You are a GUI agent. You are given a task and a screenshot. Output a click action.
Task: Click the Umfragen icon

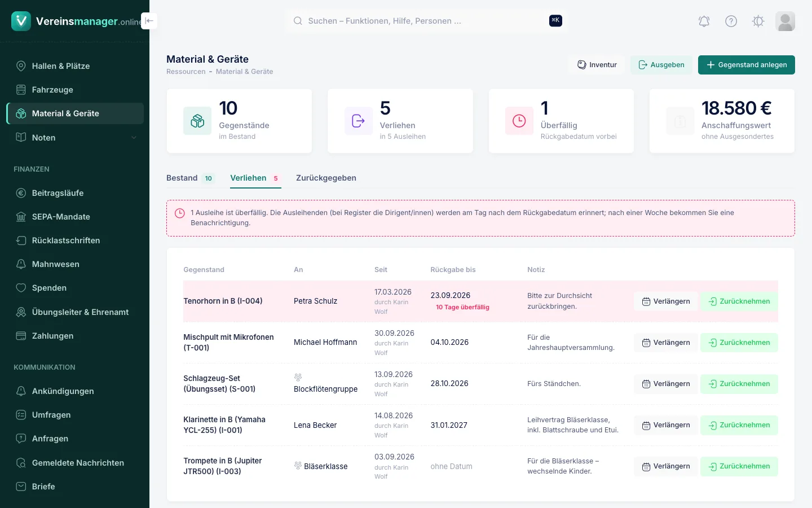[21, 415]
